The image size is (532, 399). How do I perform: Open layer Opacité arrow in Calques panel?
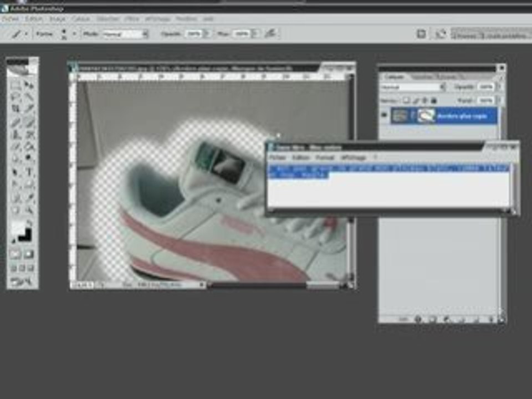pyautogui.click(x=499, y=87)
